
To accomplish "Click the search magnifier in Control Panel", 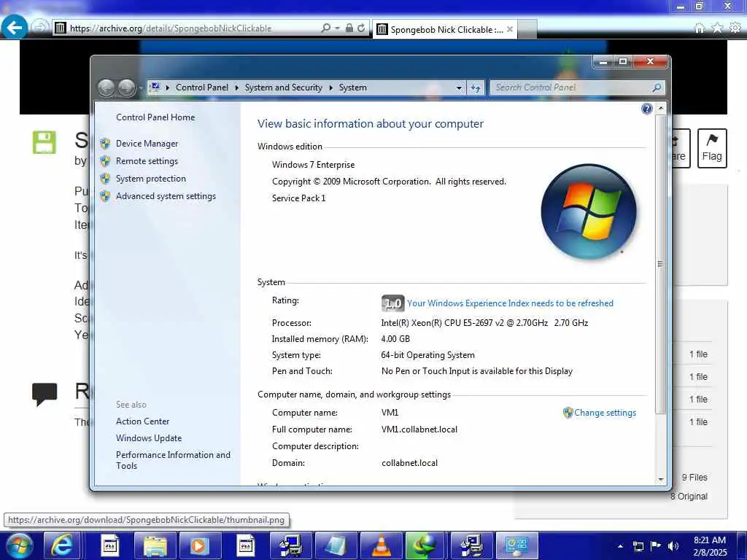I will click(x=657, y=87).
